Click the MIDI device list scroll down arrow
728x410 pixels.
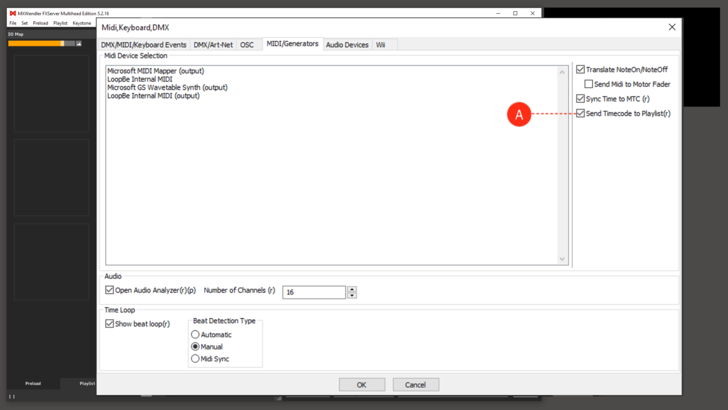click(x=562, y=259)
